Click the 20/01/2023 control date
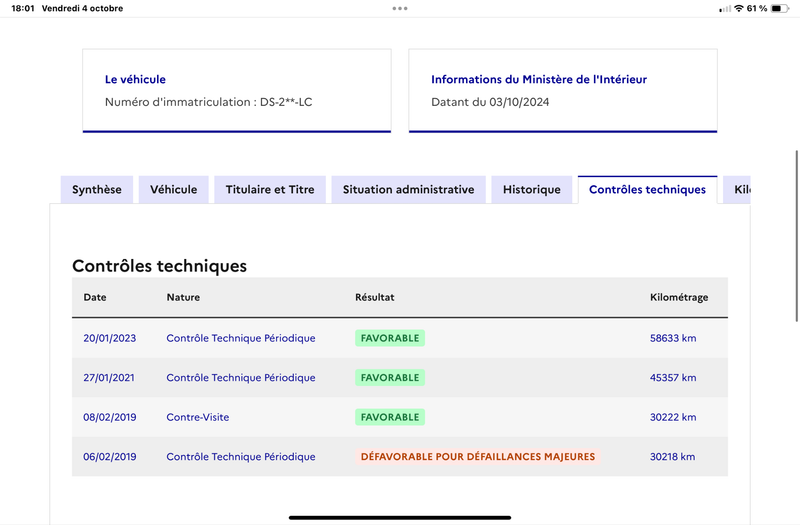This screenshot has width=800, height=525. (x=110, y=338)
